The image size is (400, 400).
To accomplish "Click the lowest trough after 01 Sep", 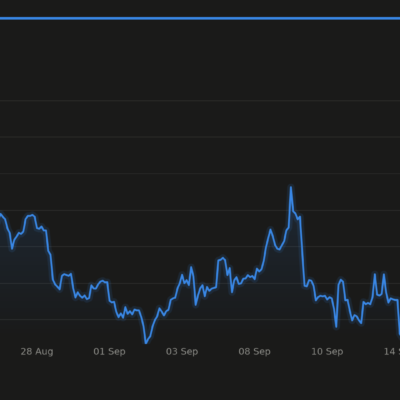I will 146,342.
